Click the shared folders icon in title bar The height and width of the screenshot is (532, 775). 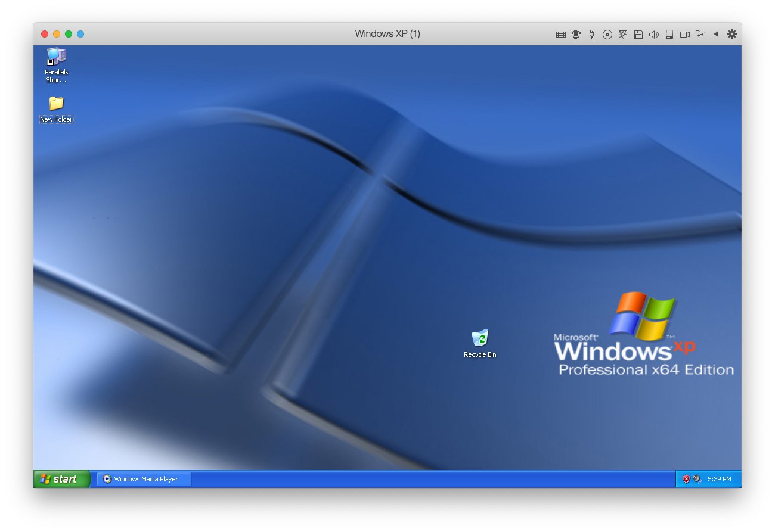pyautogui.click(x=700, y=35)
